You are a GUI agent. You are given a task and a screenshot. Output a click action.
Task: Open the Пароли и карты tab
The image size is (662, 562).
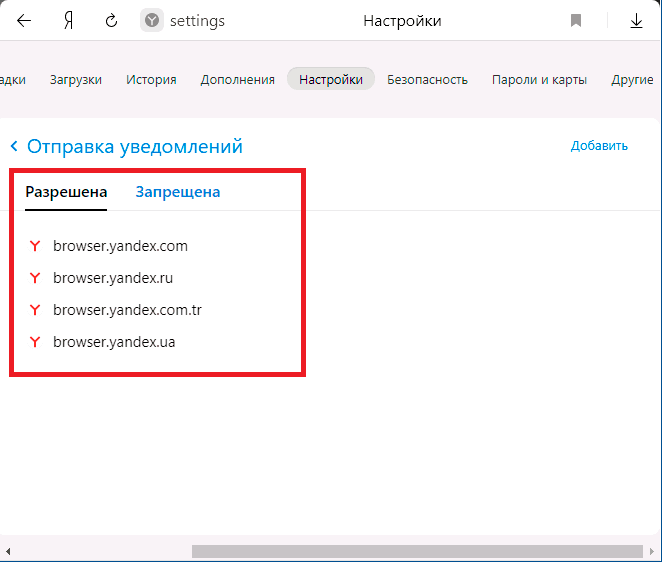coord(540,79)
